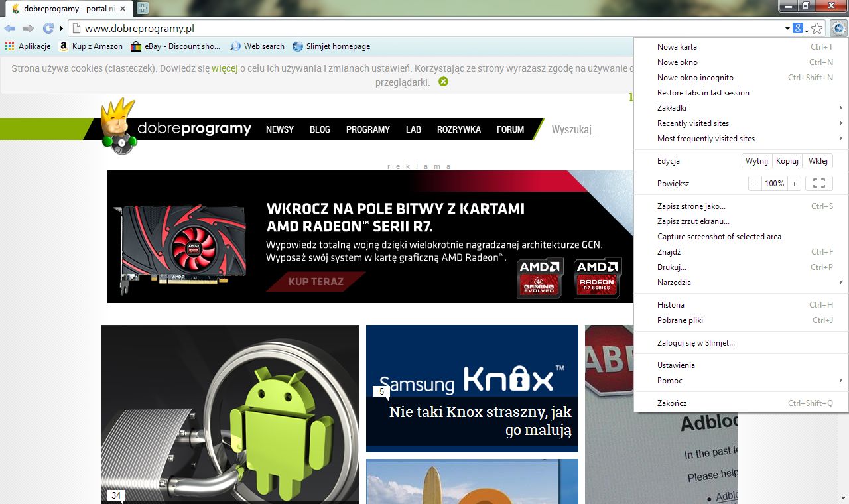Zoom in with the plus button
Viewport: 849px width, 504px height.
coord(794,184)
